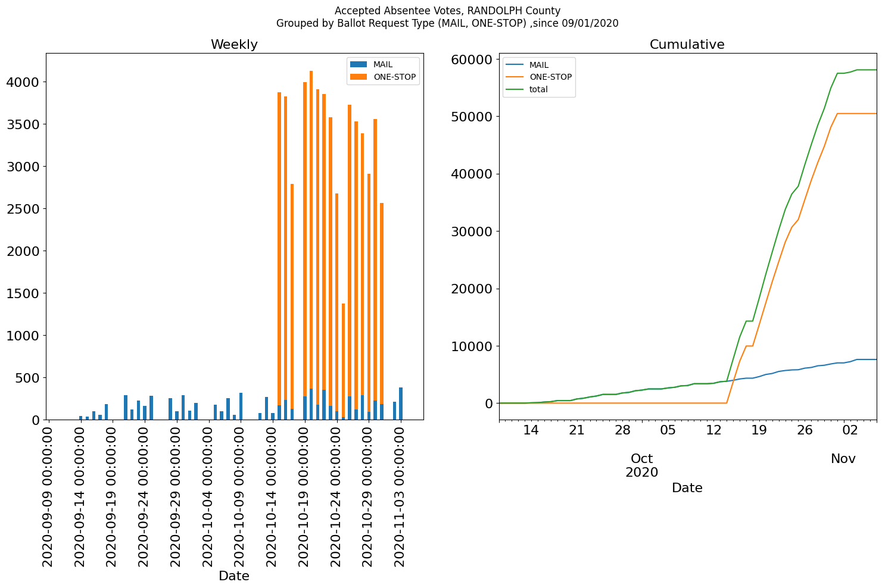Click the '2020-10-09 00:00:00' x-axis date label
Screen dimensions: 882x588
click(x=241, y=496)
